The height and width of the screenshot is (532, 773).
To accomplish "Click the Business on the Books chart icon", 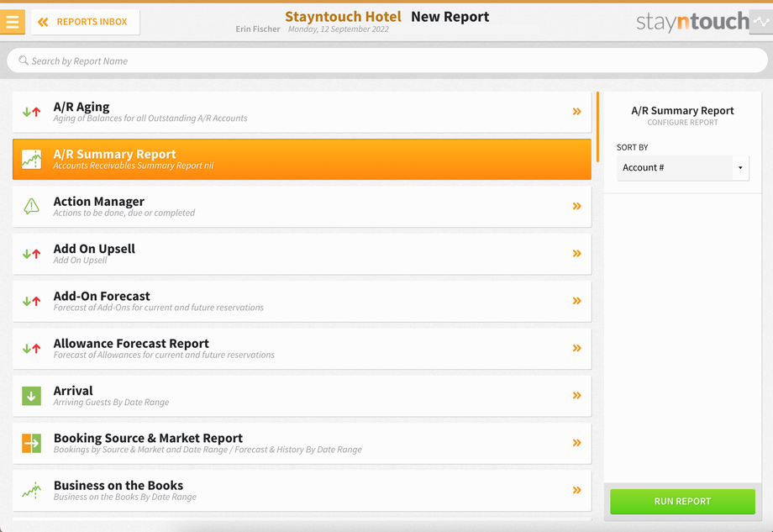I will tap(32, 491).
